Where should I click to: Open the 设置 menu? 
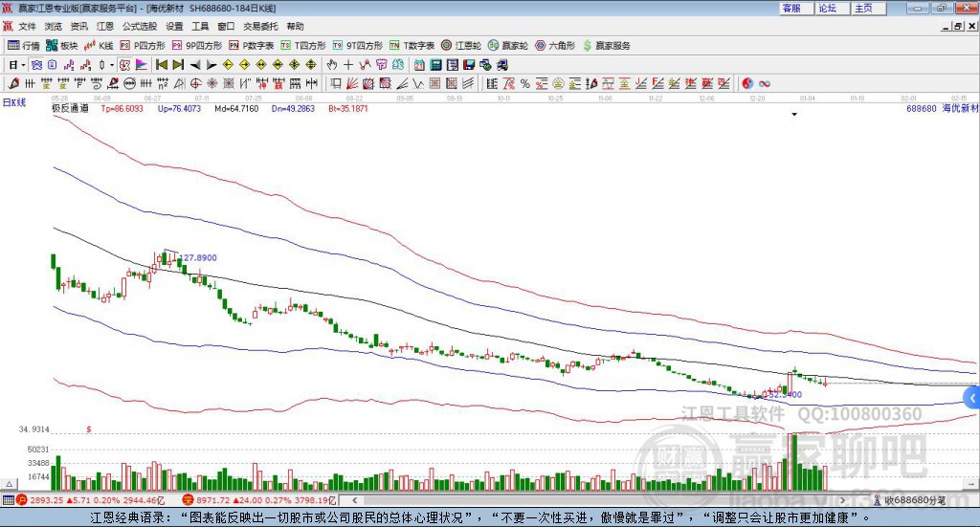coord(174,26)
